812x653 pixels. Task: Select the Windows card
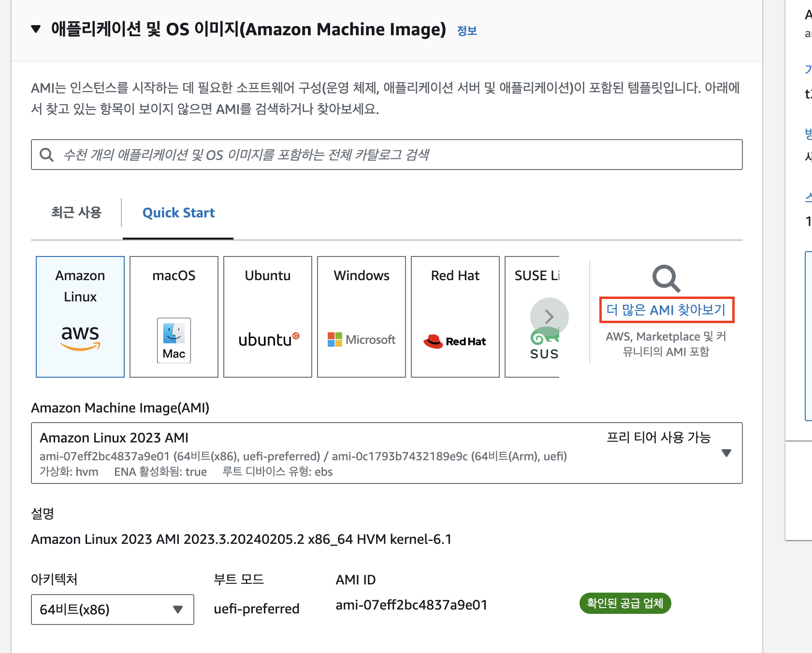[x=362, y=317]
